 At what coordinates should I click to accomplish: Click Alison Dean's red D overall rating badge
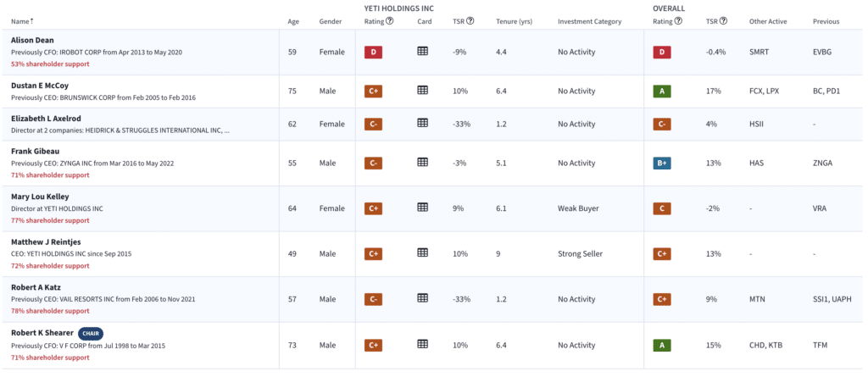click(662, 52)
